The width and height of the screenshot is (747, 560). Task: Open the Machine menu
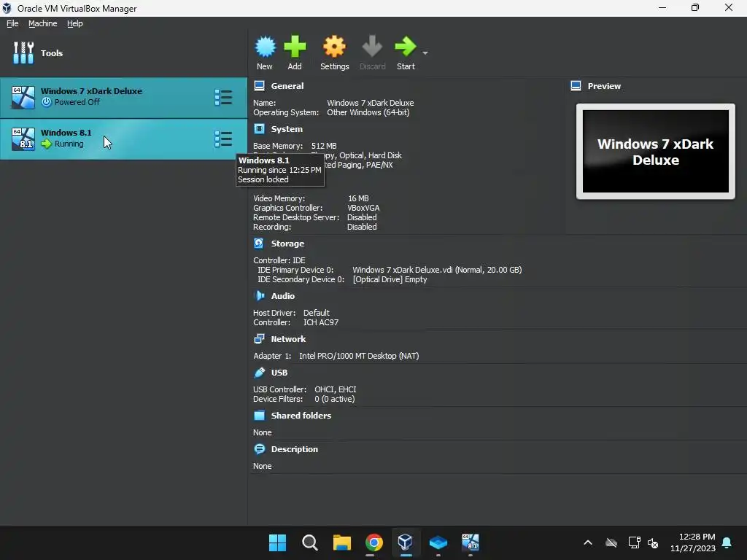coord(43,23)
